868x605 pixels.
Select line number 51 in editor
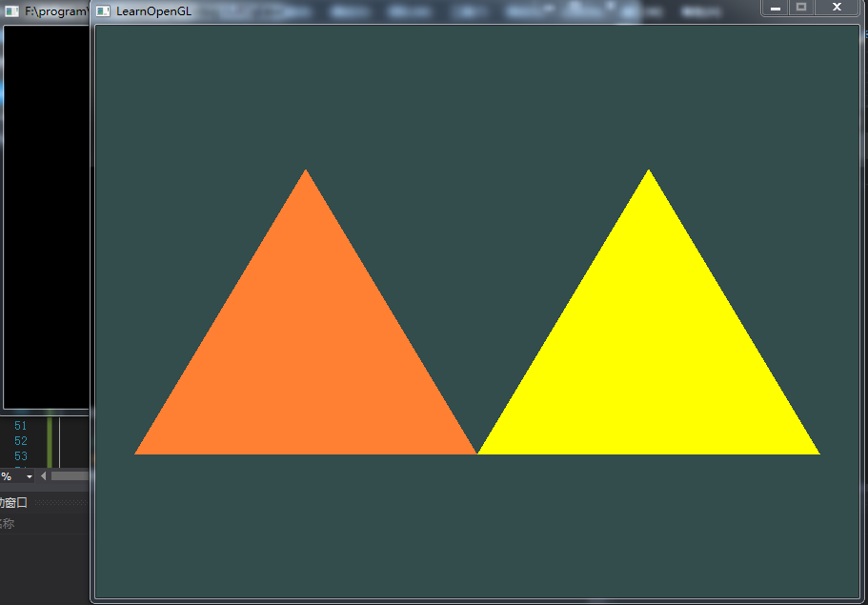[x=21, y=426]
